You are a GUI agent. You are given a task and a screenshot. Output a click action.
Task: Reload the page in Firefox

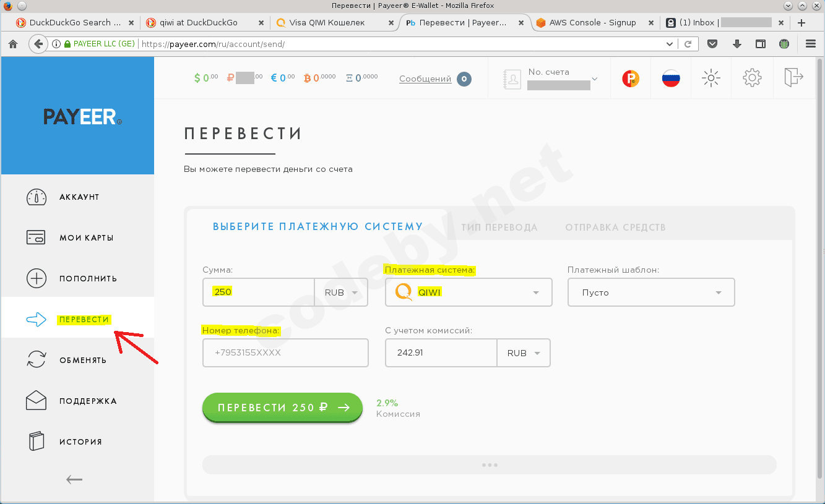688,44
